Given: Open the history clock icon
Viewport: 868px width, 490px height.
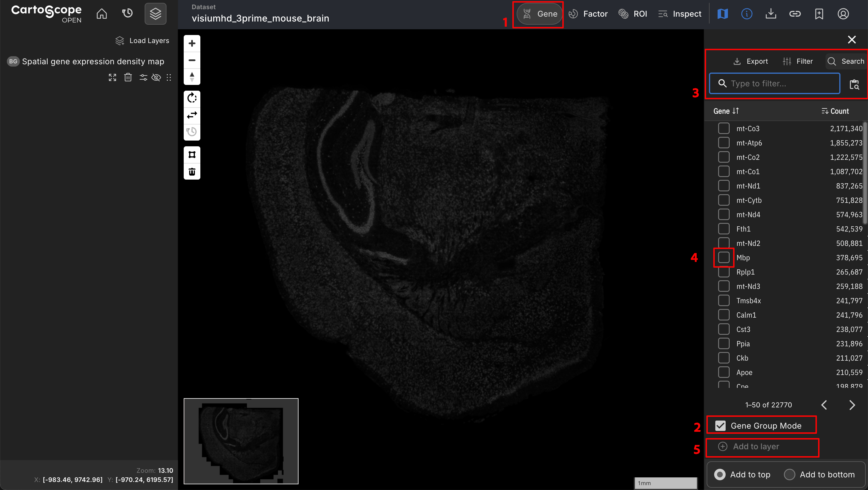Looking at the screenshot, I should click(x=127, y=14).
